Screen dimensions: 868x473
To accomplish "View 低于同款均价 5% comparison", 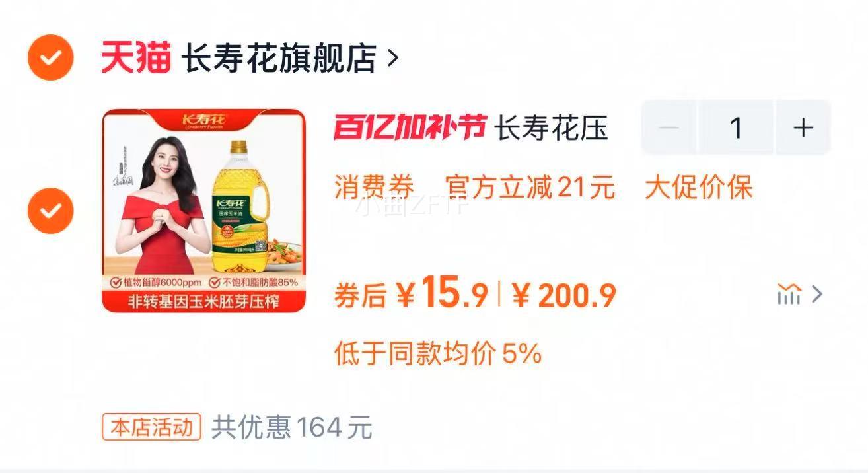I will pyautogui.click(x=438, y=354).
